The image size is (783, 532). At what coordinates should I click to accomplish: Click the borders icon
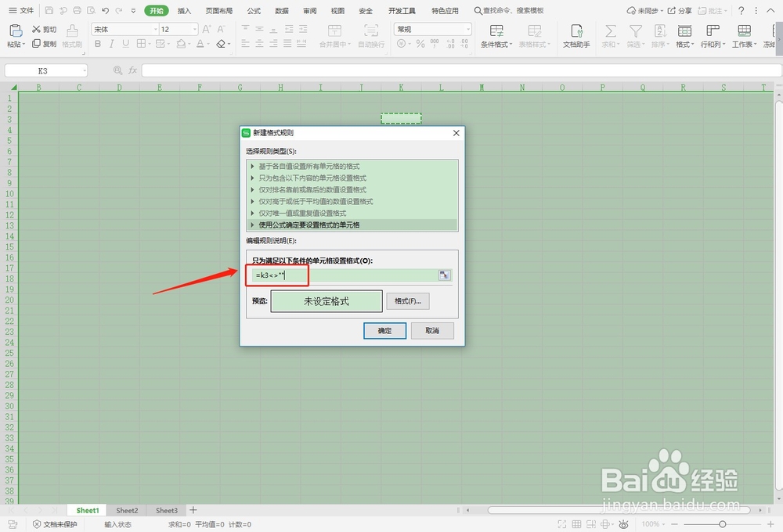(141, 44)
